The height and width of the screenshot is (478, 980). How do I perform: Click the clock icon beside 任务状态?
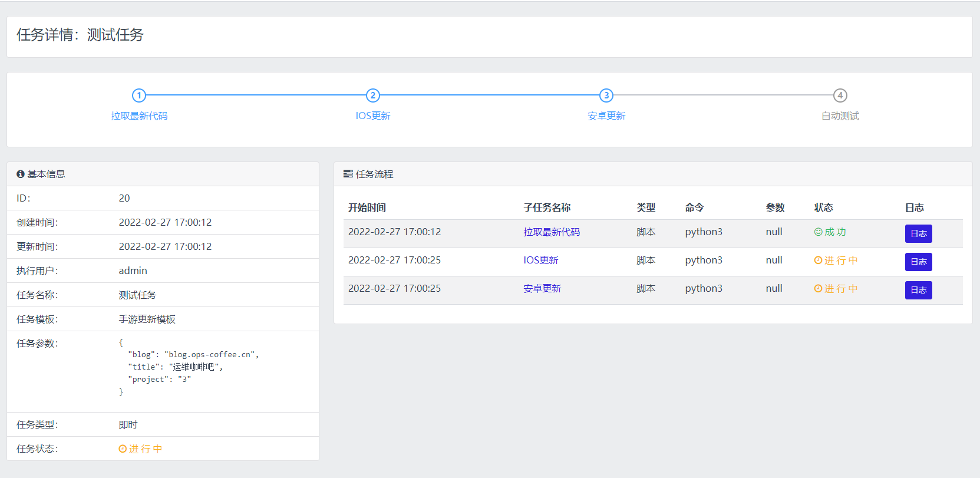point(123,449)
